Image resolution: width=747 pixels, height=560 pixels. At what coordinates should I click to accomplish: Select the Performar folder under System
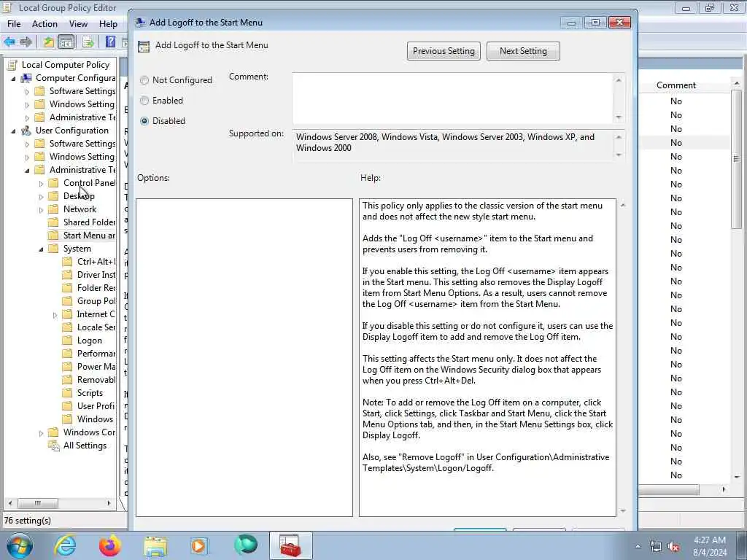tap(96, 354)
